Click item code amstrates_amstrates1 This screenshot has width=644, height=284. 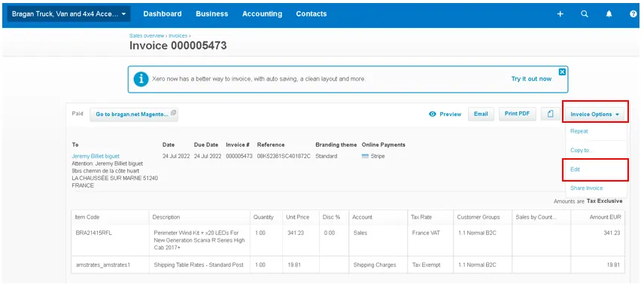pos(102,265)
